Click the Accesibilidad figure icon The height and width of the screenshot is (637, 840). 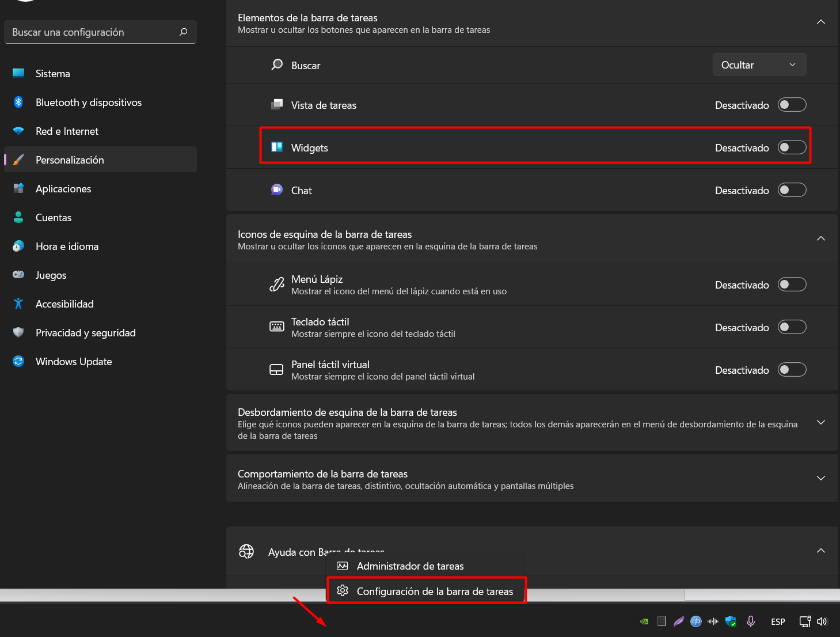[18, 304]
